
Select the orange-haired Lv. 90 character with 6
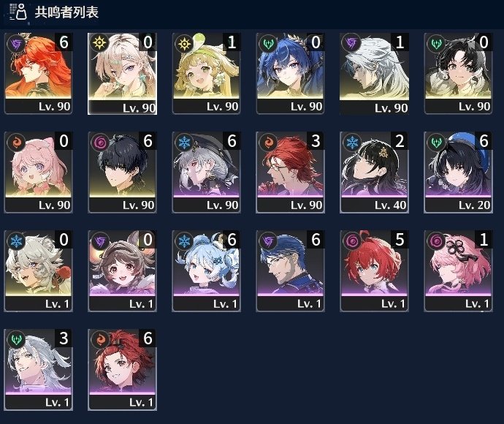(x=38, y=73)
